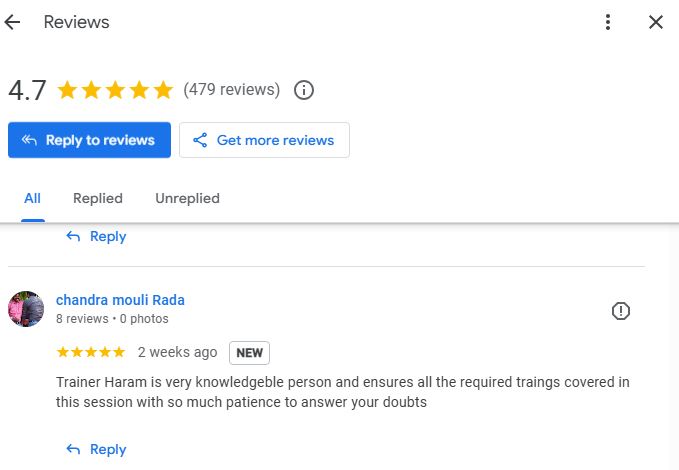Click the blue Reply to reviews button
Viewport: 679px width, 470px height.
point(89,140)
